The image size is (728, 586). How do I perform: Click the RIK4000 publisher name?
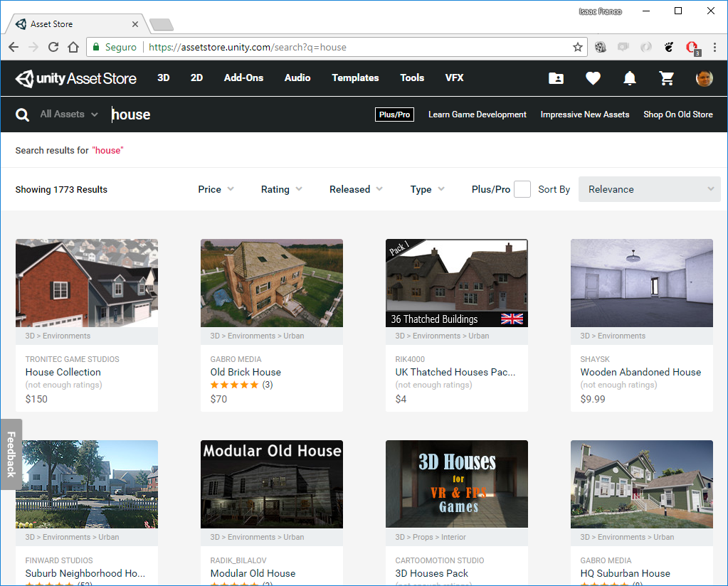click(410, 359)
